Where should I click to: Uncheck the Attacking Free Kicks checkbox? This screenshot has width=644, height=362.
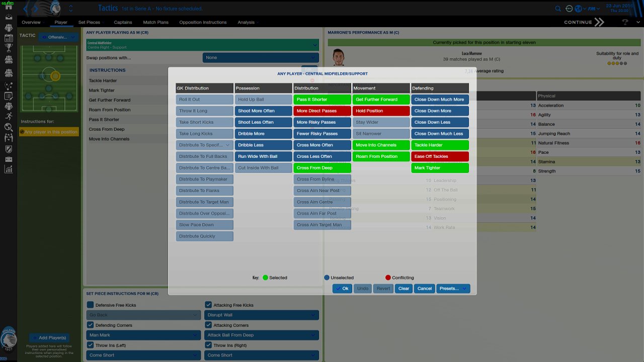tap(208, 305)
